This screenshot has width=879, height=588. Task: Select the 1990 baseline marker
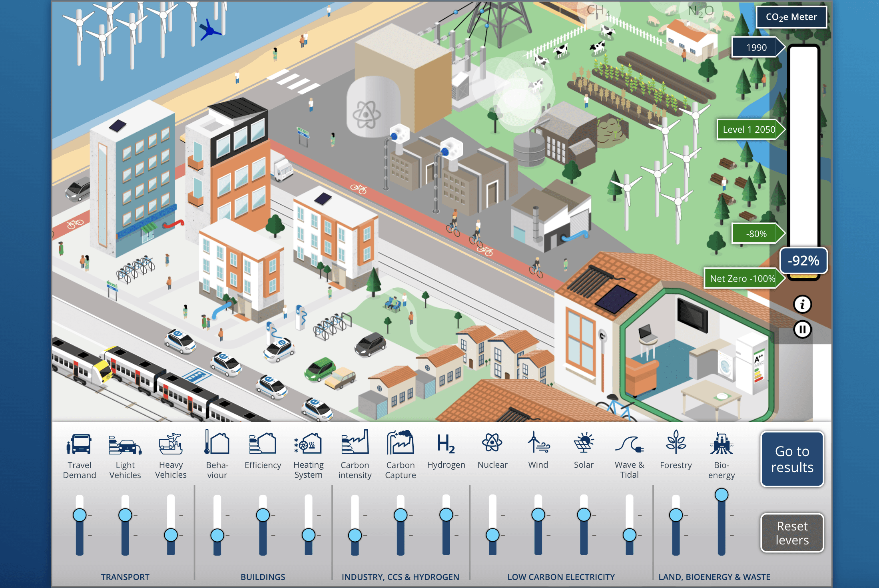tap(756, 48)
